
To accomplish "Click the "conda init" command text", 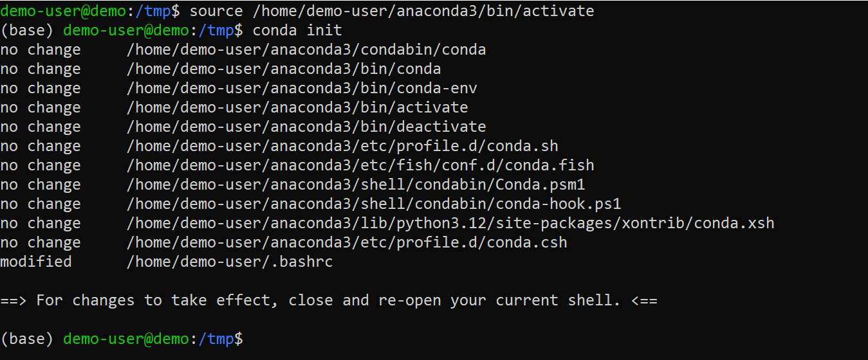I will 297,30.
